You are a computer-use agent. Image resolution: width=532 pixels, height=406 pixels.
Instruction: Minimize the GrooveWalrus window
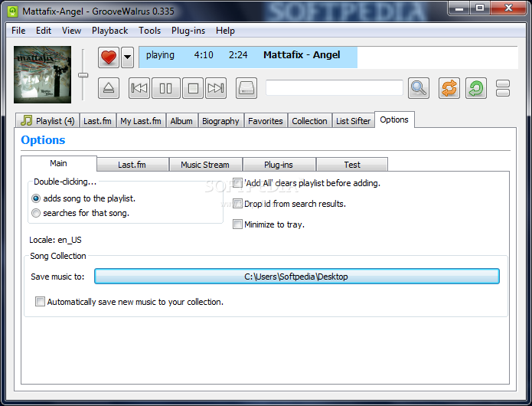point(459,8)
